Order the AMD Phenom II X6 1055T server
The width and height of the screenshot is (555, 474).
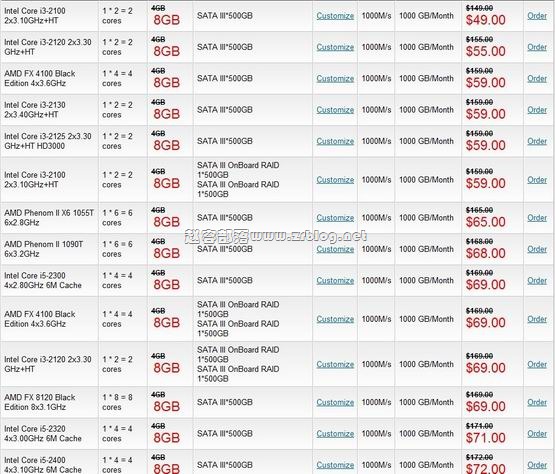(537, 218)
